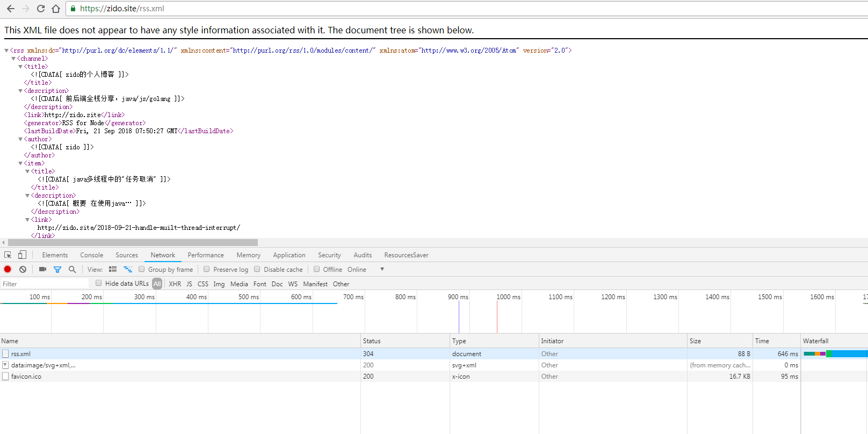The image size is (868, 434).
Task: Toggle the network filter funnel icon
Action: (x=57, y=270)
